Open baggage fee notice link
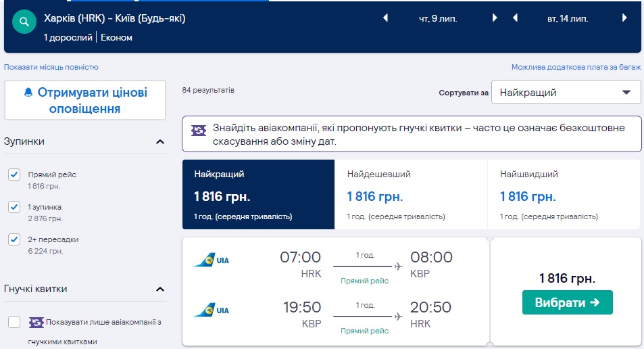Viewport: 644px width, 349px height. (x=576, y=67)
